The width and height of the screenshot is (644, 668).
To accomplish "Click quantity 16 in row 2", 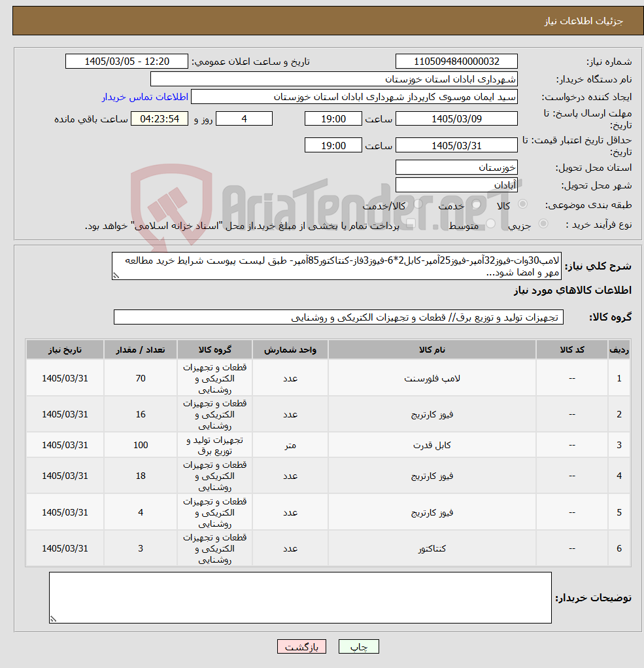I will point(141,415).
